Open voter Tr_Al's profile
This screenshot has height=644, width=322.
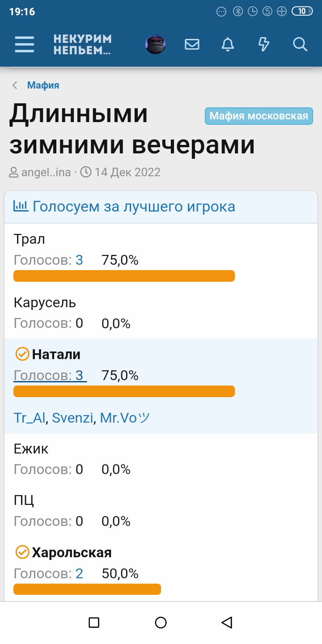click(30, 418)
